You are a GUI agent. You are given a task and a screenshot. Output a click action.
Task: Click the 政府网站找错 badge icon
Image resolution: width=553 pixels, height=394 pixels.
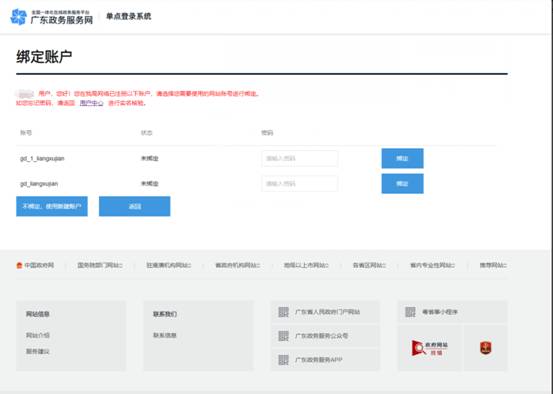430,348
